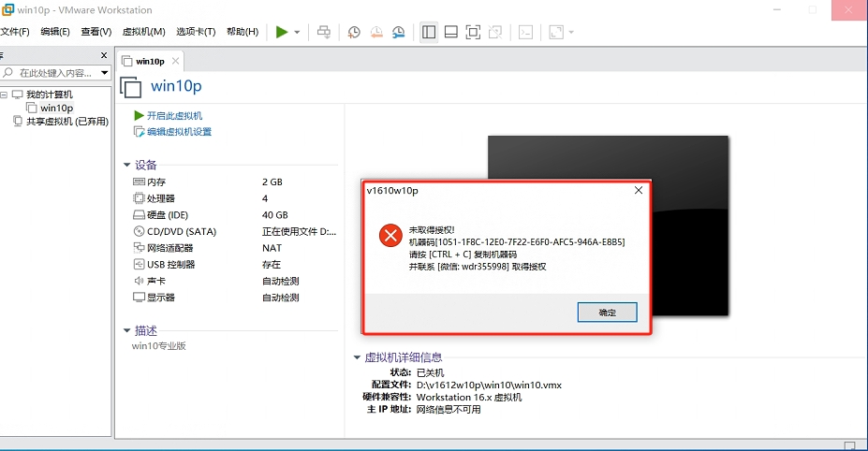Click the USB controller icon
The width and height of the screenshot is (868, 451).
[139, 265]
